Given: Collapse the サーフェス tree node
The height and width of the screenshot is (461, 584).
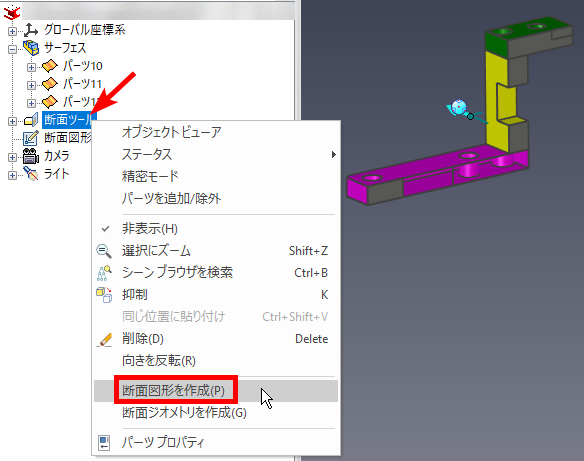Looking at the screenshot, I should [12, 49].
